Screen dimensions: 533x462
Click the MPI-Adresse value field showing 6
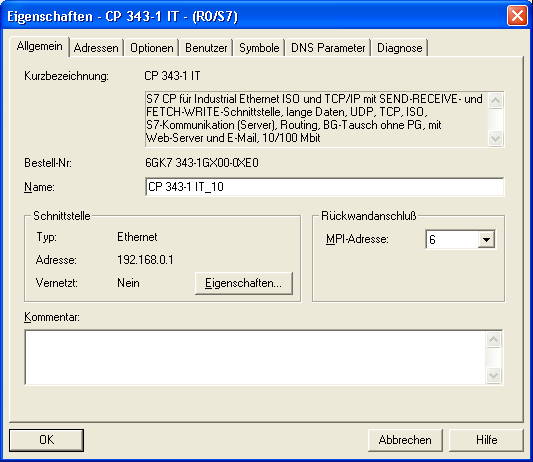pos(452,240)
